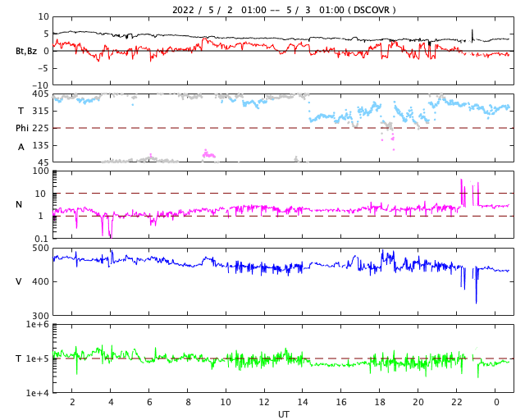Click the V velocity axis label
The width and height of the screenshot is (525, 420).
[19, 281]
